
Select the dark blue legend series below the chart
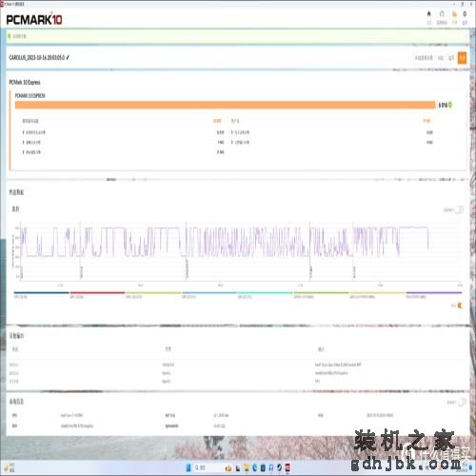click(x=41, y=294)
